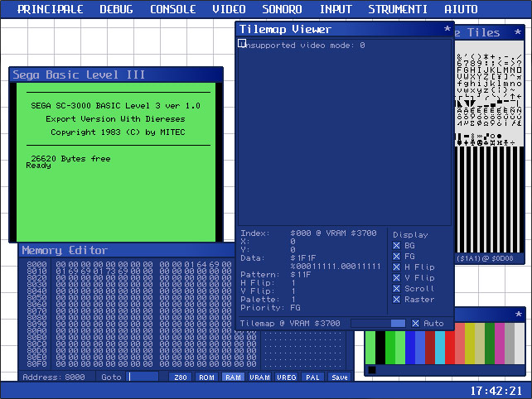Screen dimensions: 532x399
Task: Click the '($1A1) @ $0D08' tile status text
Action: tap(485, 258)
